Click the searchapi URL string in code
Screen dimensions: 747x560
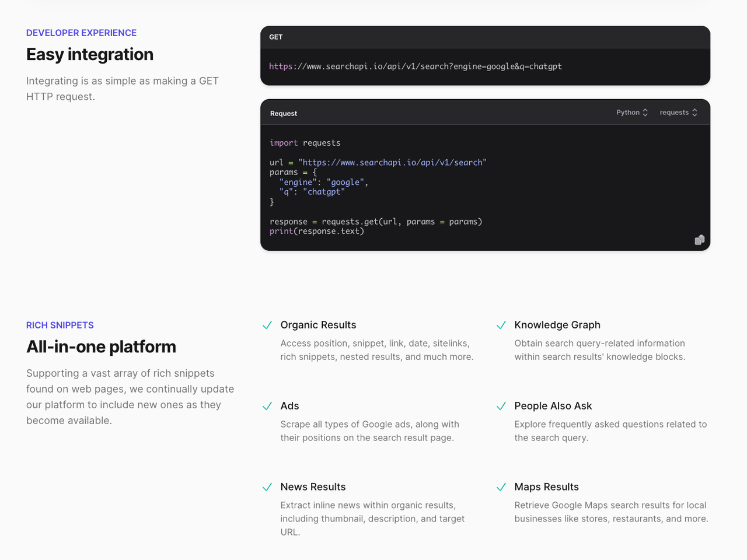tap(392, 163)
